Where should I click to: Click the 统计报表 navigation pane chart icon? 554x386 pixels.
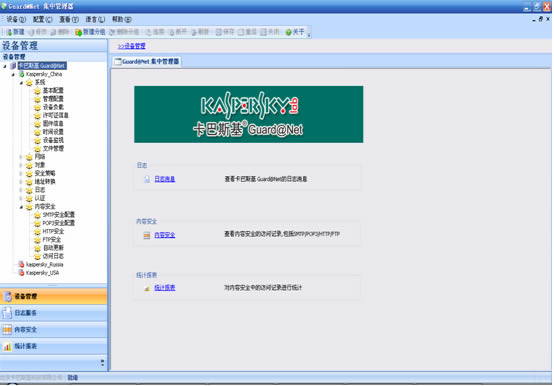click(x=7, y=346)
